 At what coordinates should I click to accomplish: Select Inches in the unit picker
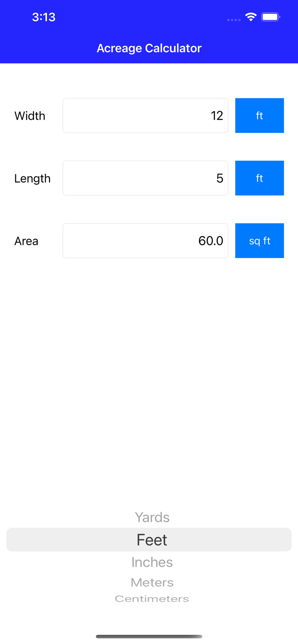[152, 562]
